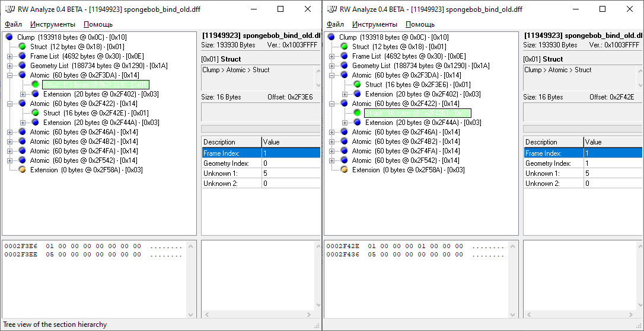
Task: Click orange icon of Extension 0x2F58A in left window
Action: pyautogui.click(x=23, y=170)
